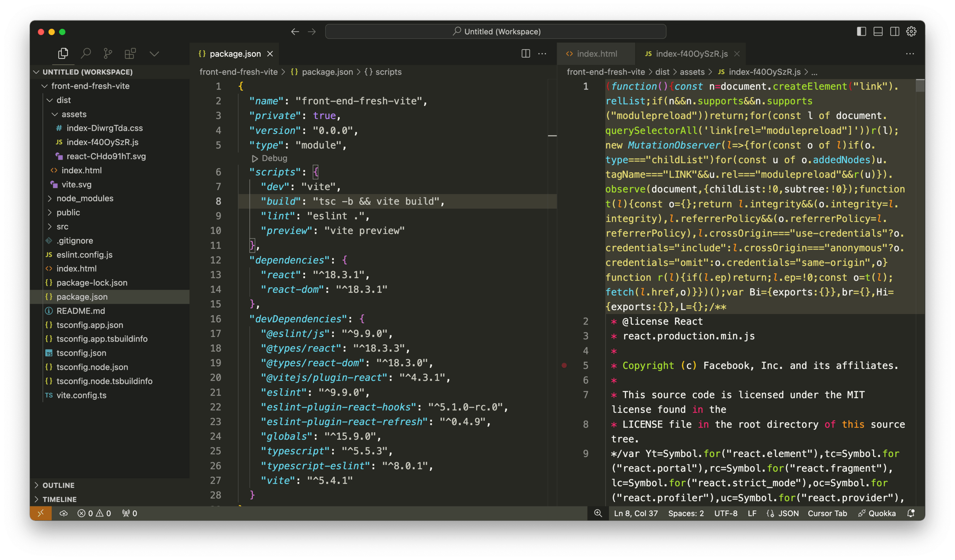Collapse the dist folder

click(x=63, y=100)
